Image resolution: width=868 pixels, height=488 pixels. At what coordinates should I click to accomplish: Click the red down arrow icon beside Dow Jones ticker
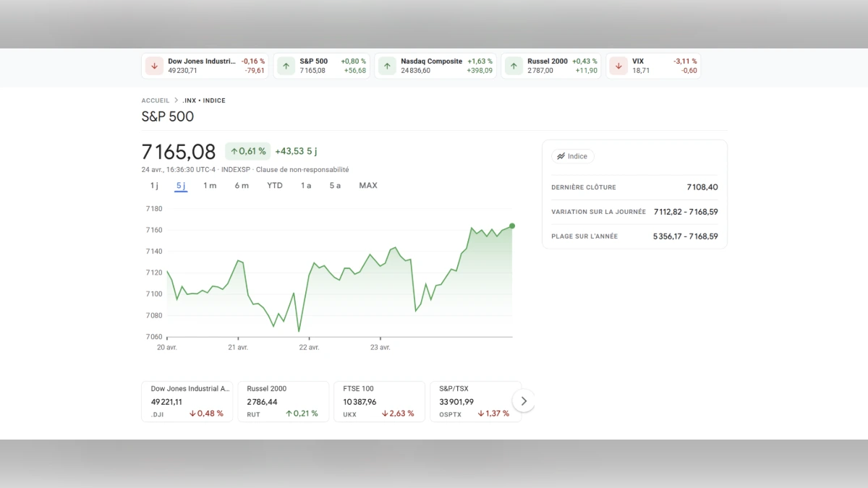coord(154,65)
